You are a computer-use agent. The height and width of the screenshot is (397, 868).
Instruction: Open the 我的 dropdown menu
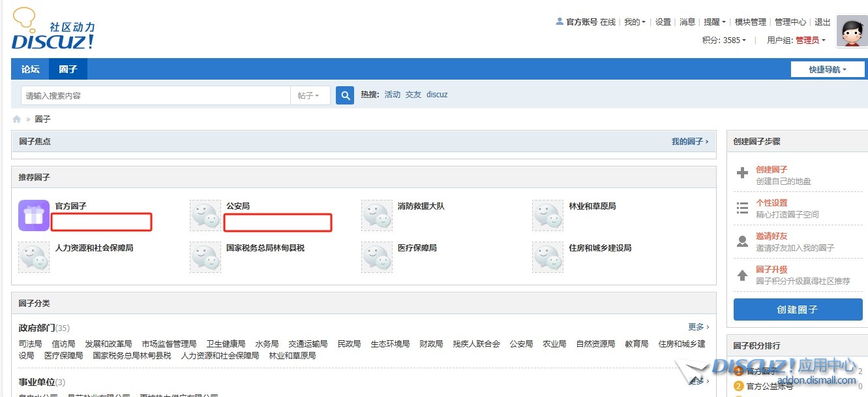pos(635,22)
